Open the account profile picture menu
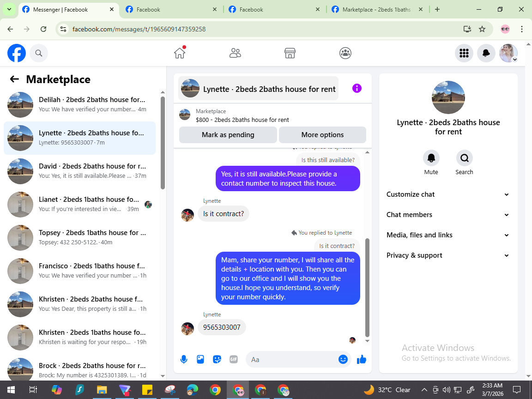Viewport: 532px width, 399px height. tap(508, 53)
